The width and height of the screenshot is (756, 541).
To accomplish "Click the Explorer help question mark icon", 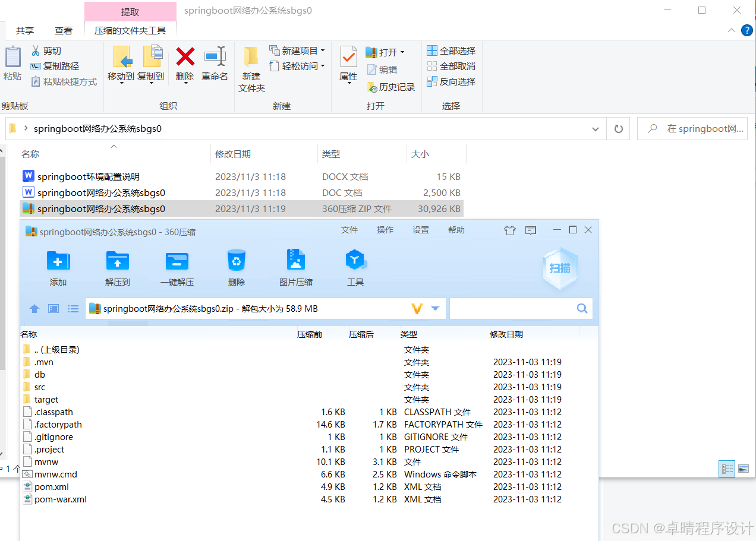I will coord(746,30).
